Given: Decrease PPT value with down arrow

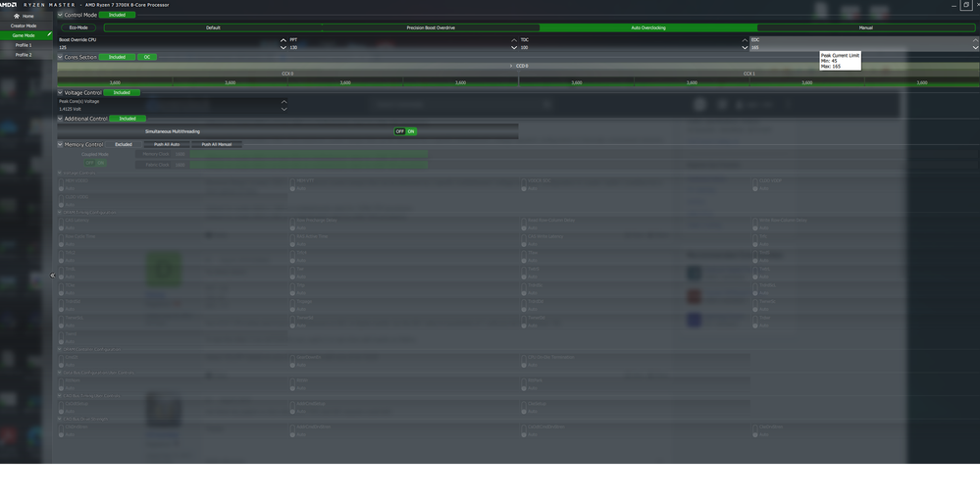Looking at the screenshot, I should pyautogui.click(x=514, y=47).
